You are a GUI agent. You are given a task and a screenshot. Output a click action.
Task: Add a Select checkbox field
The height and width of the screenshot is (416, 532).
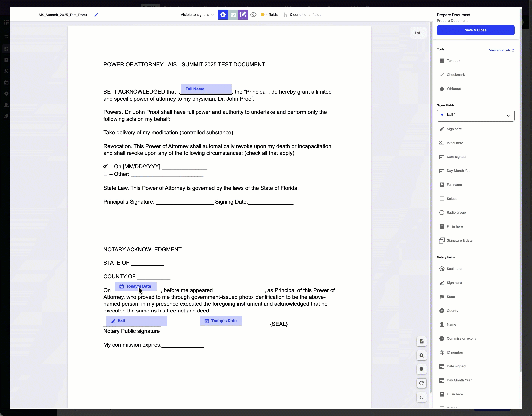475,199
